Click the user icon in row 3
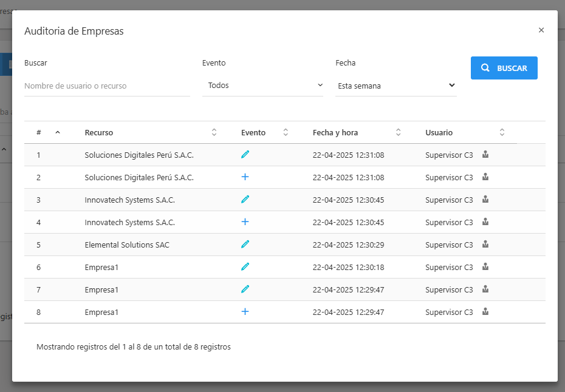Image resolution: width=565 pixels, height=392 pixels. (x=485, y=200)
